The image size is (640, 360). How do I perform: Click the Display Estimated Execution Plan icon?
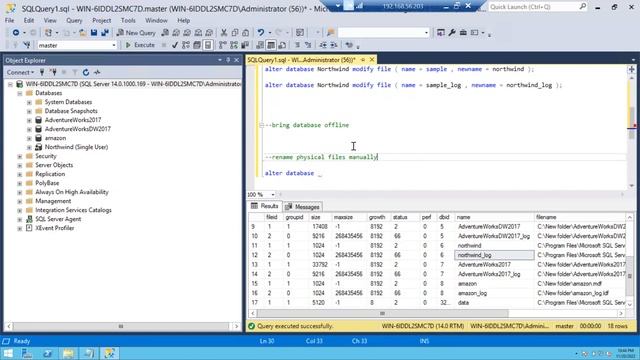[186, 45]
